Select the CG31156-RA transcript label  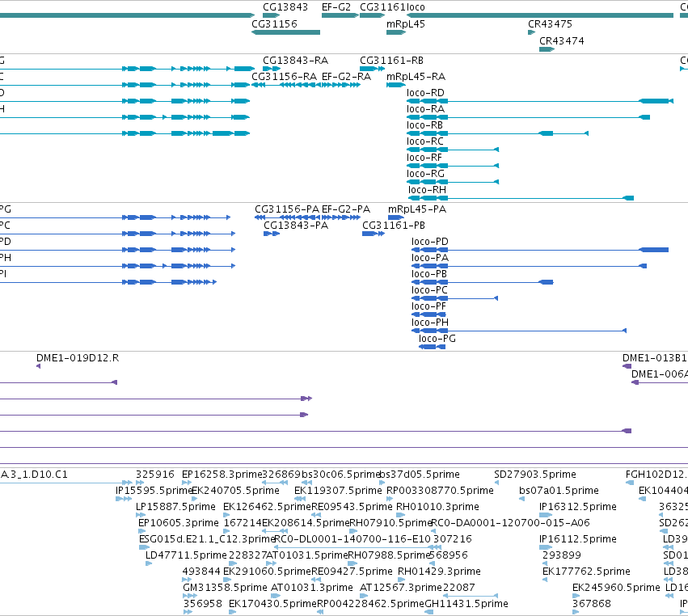click(284, 76)
